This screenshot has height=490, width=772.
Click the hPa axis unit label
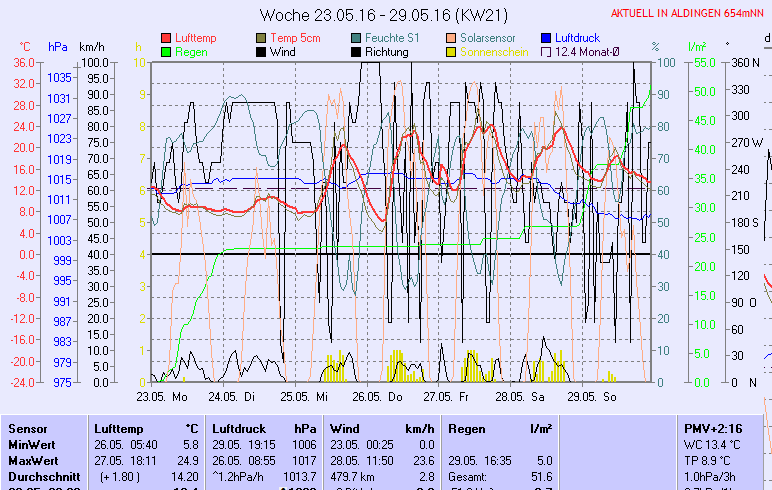[x=58, y=47]
